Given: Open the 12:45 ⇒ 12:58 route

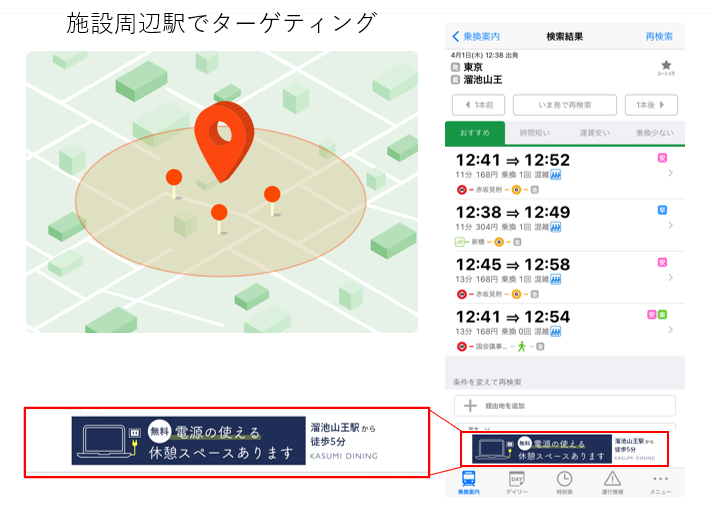Looking at the screenshot, I should [x=564, y=277].
